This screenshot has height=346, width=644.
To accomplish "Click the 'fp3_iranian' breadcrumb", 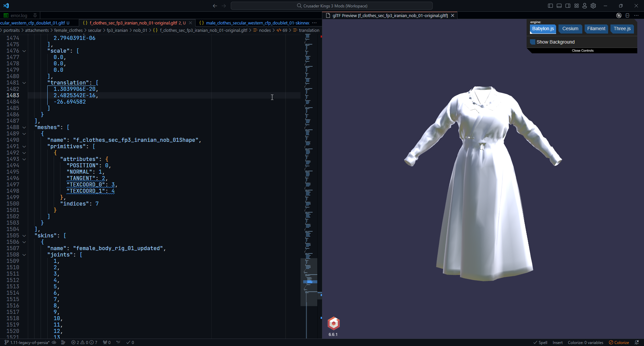I will coord(117,30).
